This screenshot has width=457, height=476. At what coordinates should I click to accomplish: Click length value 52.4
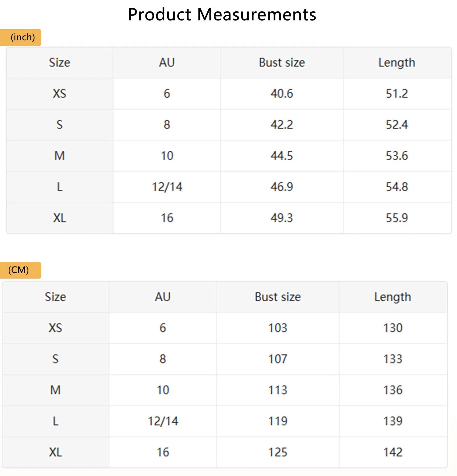click(397, 125)
